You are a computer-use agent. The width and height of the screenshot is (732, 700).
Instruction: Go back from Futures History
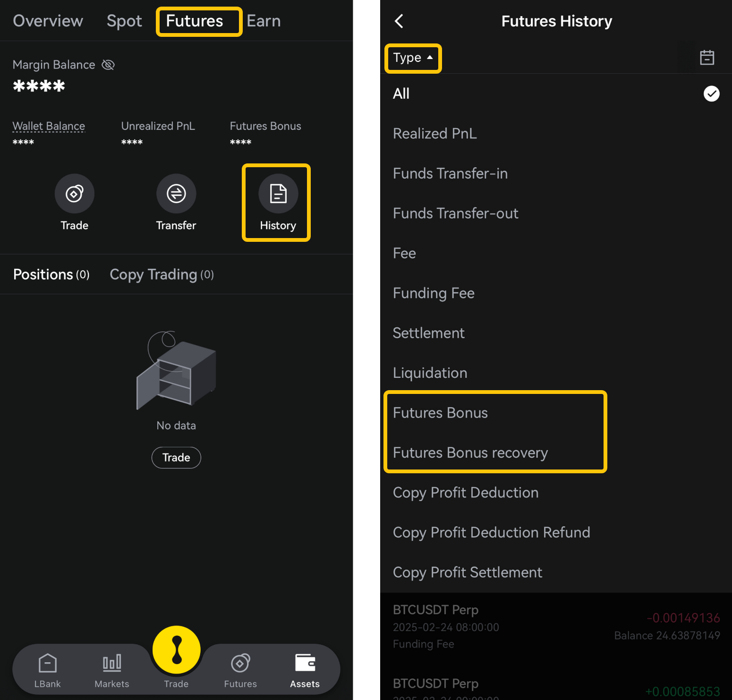coord(399,21)
